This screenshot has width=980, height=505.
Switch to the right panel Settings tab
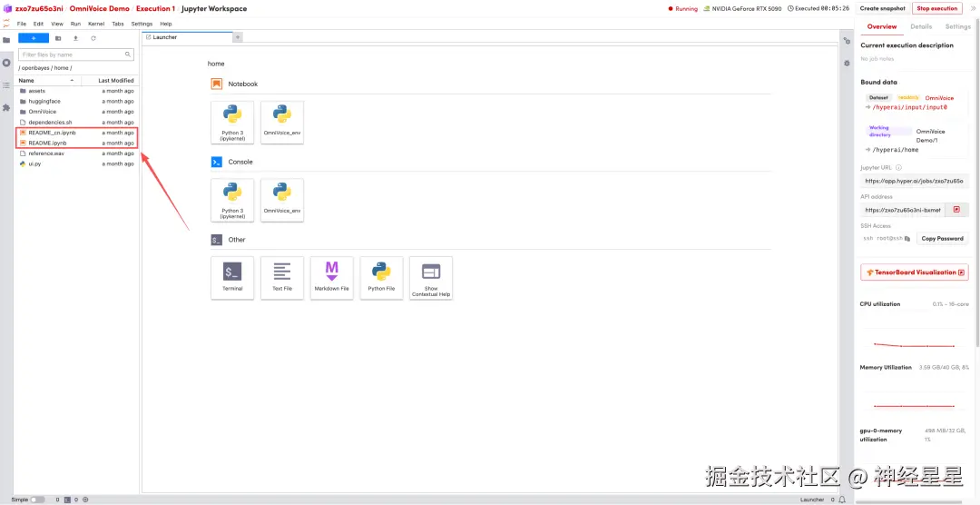(957, 26)
